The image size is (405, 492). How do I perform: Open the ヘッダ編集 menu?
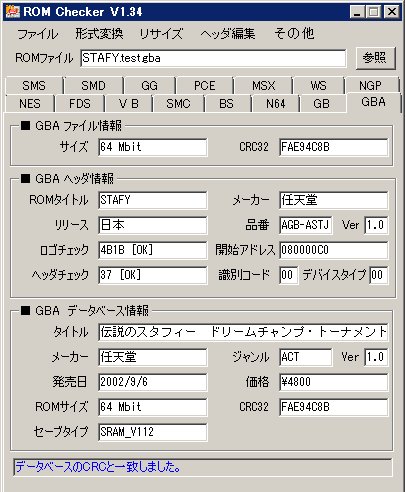tap(228, 34)
